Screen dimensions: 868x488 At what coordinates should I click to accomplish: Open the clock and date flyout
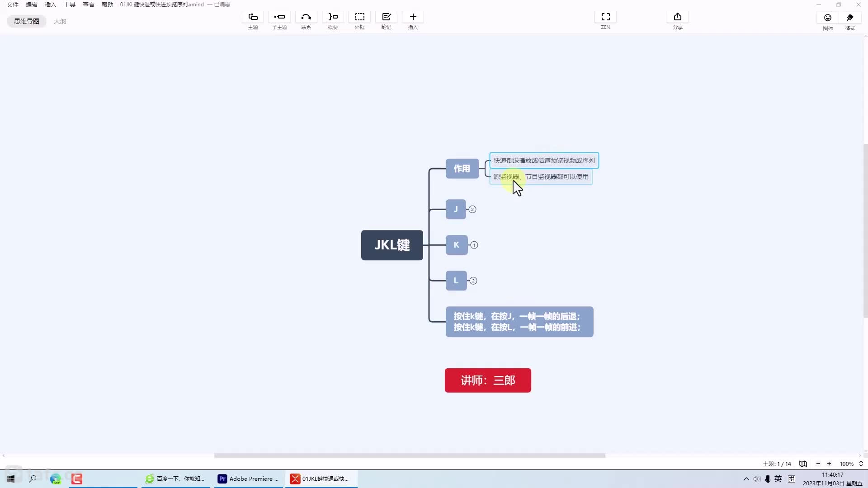tap(832, 479)
